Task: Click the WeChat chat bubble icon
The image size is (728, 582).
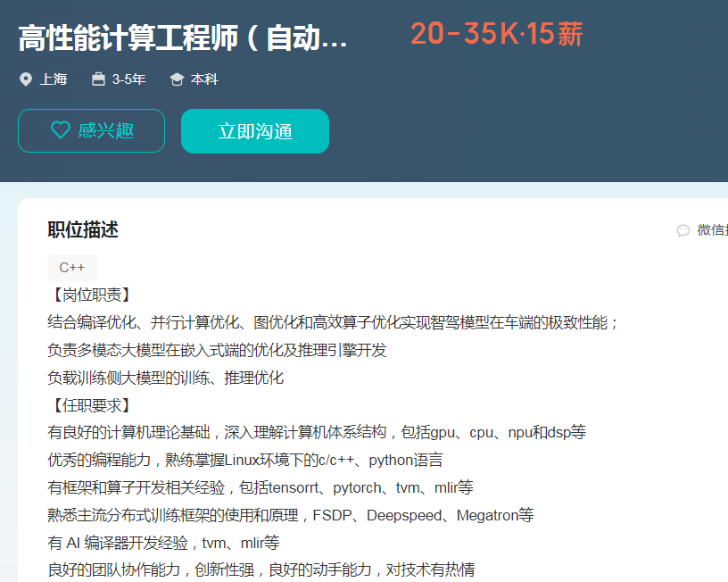Action: [x=683, y=230]
